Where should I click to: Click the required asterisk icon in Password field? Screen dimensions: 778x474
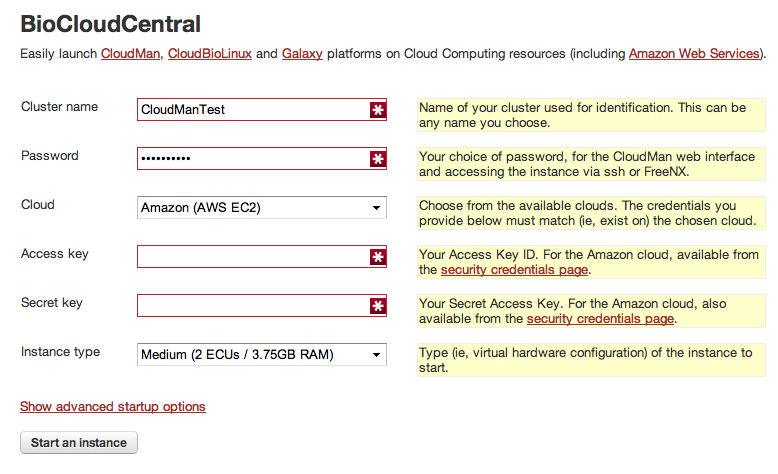[378, 159]
